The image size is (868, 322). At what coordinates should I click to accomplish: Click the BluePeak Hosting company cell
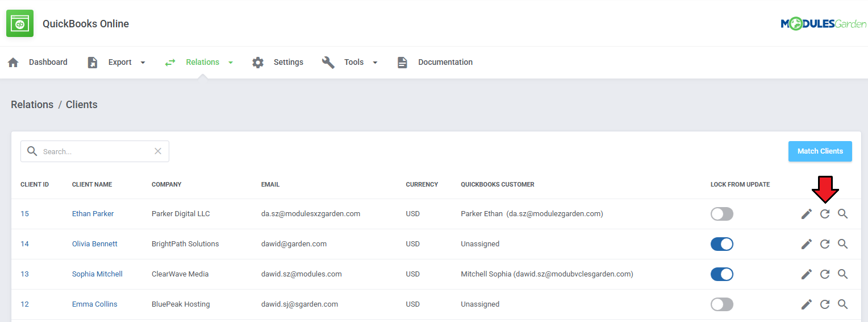181,304
